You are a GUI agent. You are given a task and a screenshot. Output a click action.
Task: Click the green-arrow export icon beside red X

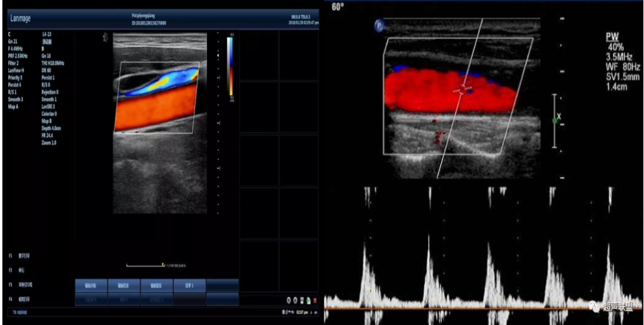tap(308, 301)
